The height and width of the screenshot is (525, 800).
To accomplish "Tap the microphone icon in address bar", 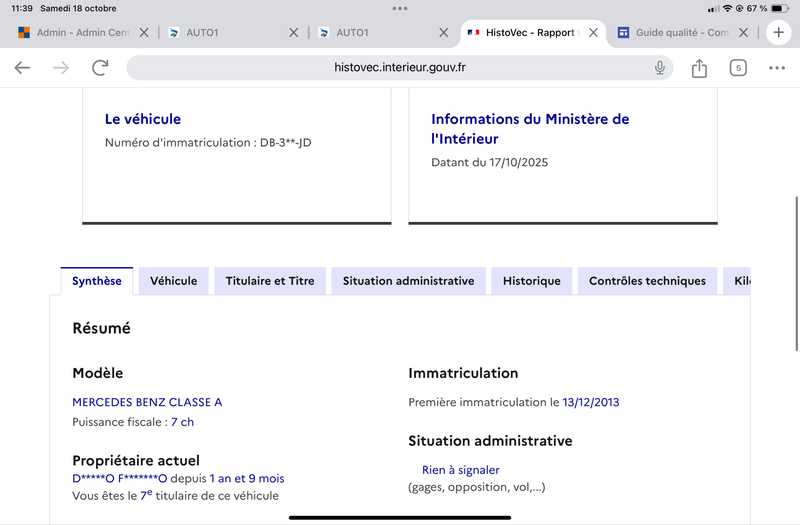I will (x=660, y=68).
